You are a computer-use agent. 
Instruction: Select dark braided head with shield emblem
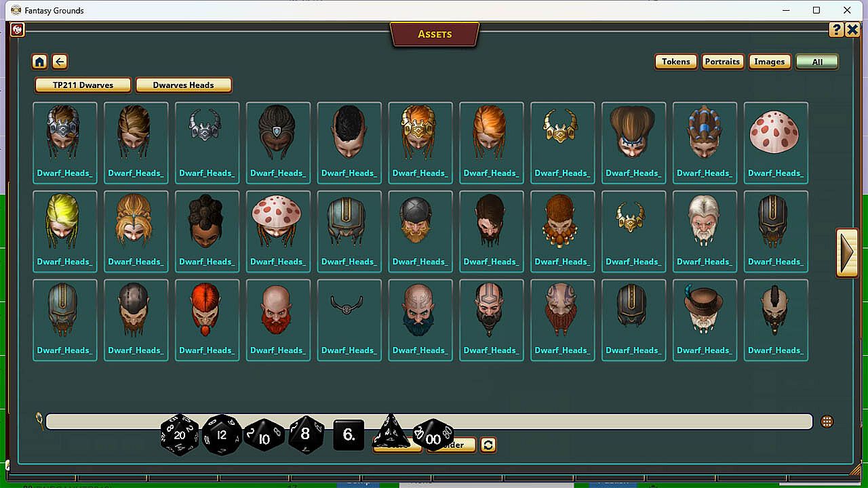tap(278, 143)
